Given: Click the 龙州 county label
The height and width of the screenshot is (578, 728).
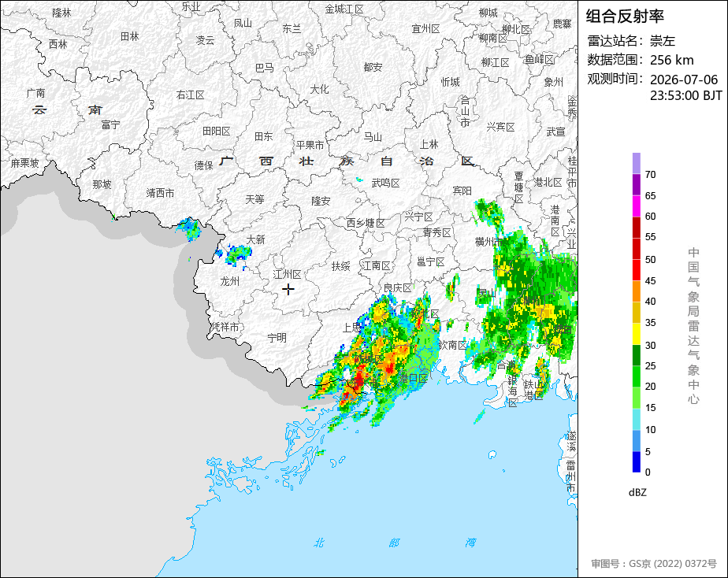Looking at the screenshot, I should pos(229,281).
